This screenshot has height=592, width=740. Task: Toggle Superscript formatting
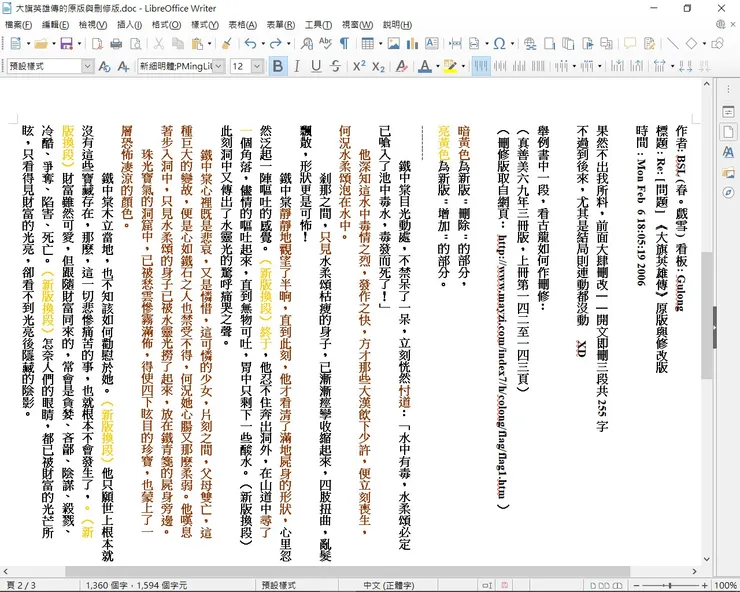359,67
